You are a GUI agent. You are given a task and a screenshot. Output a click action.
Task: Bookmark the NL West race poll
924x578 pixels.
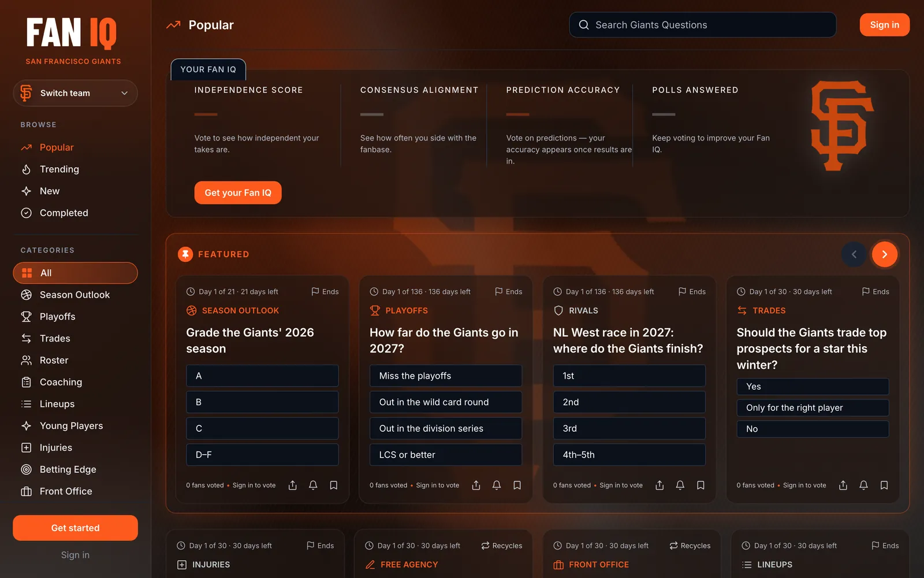701,485
